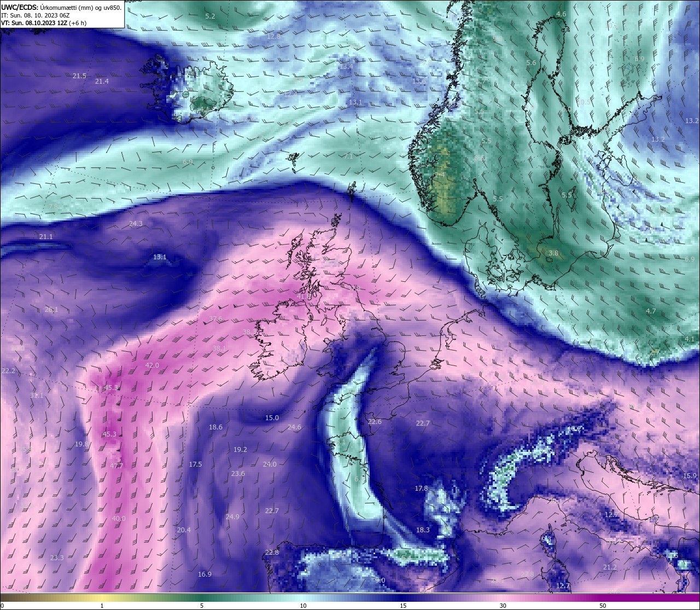Screen dimensions: 700x610
Task: Click the value 22.2 at the left edge
Action: [x=8, y=370]
